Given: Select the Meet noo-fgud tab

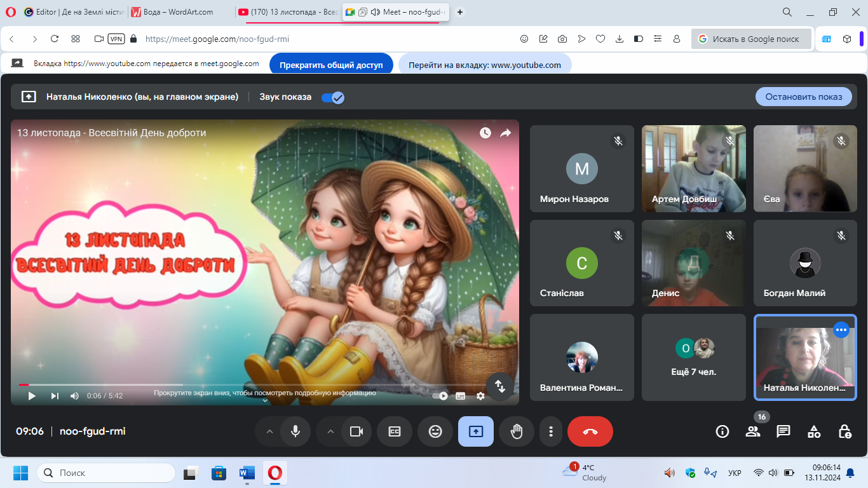Looking at the screenshot, I should (x=395, y=12).
